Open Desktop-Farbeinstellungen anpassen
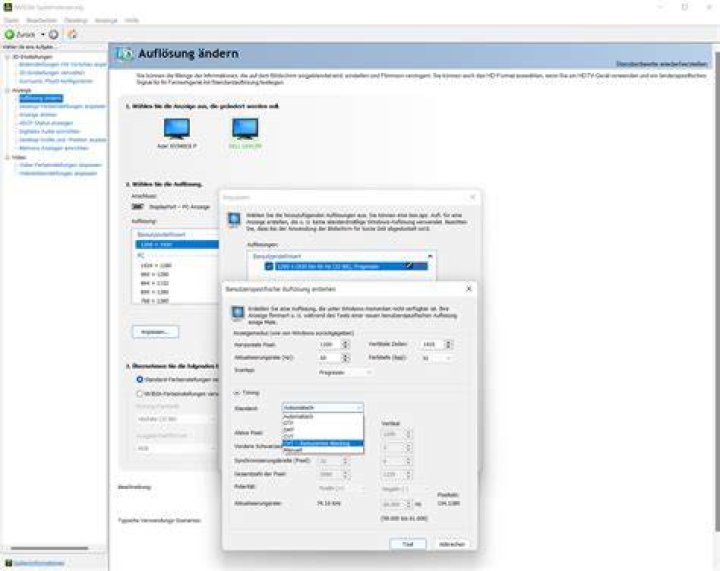Screen dimensions: 720x571 (x=62, y=106)
